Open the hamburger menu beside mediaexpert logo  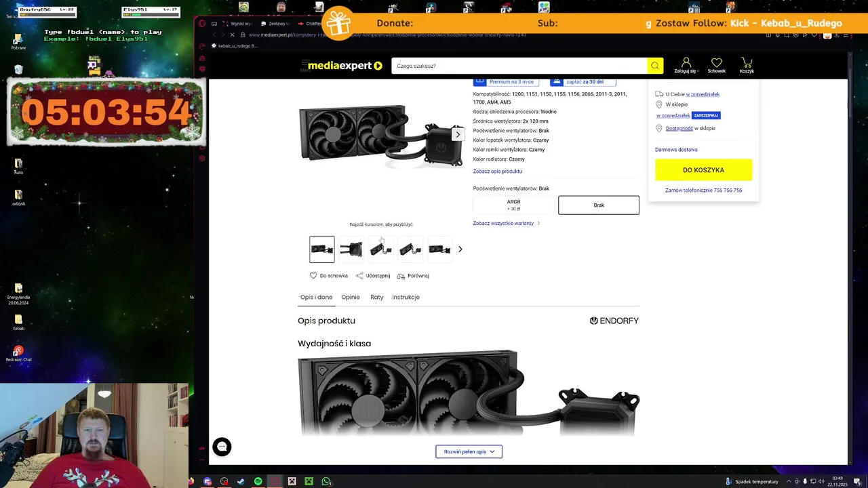pos(304,64)
